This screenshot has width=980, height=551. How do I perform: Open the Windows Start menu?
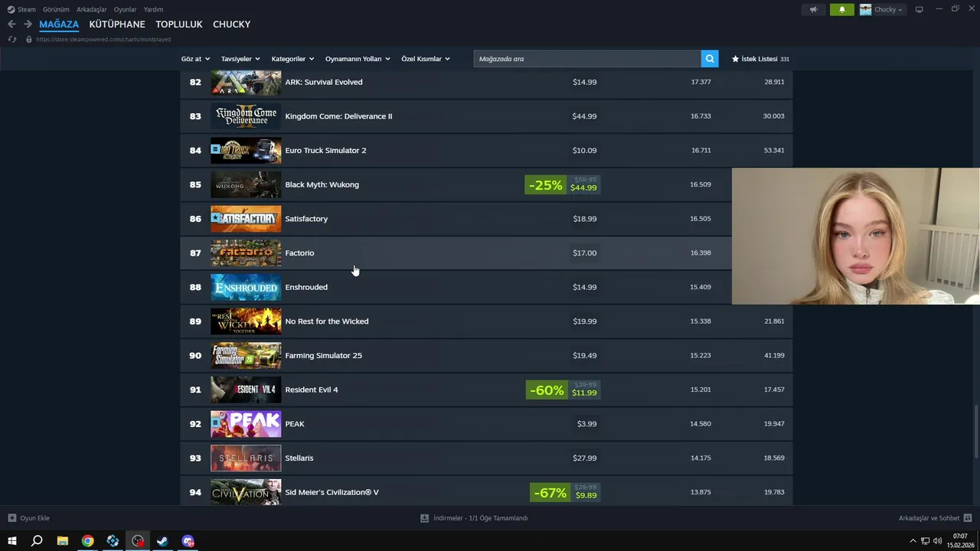11,541
